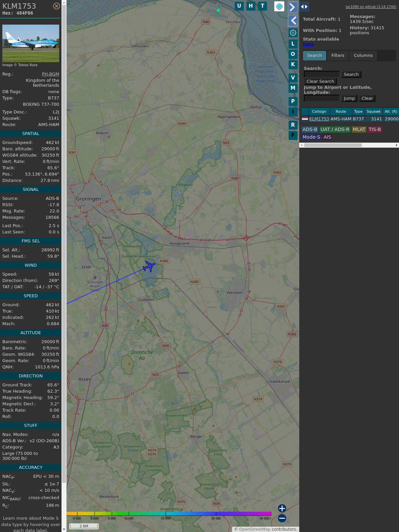Click the Clear Search button

(x=320, y=81)
